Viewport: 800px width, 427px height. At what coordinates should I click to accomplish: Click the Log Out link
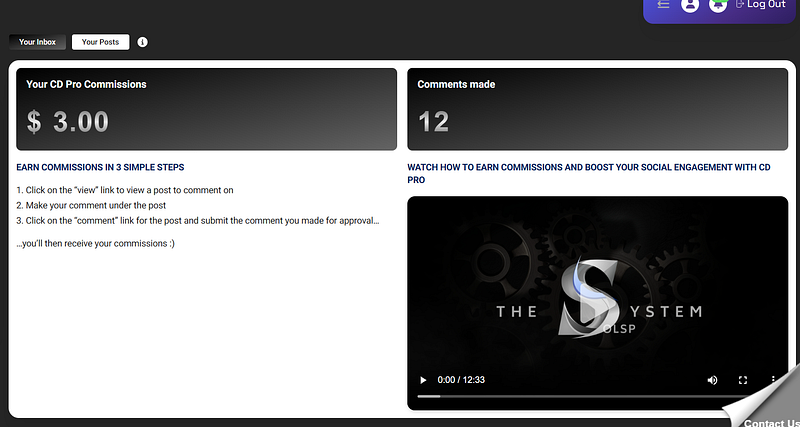click(x=761, y=4)
